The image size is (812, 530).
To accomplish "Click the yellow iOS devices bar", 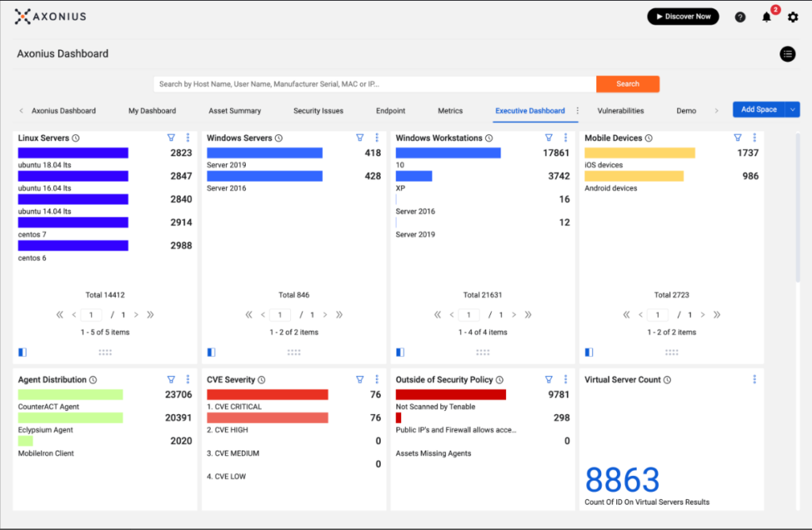I will [640, 153].
